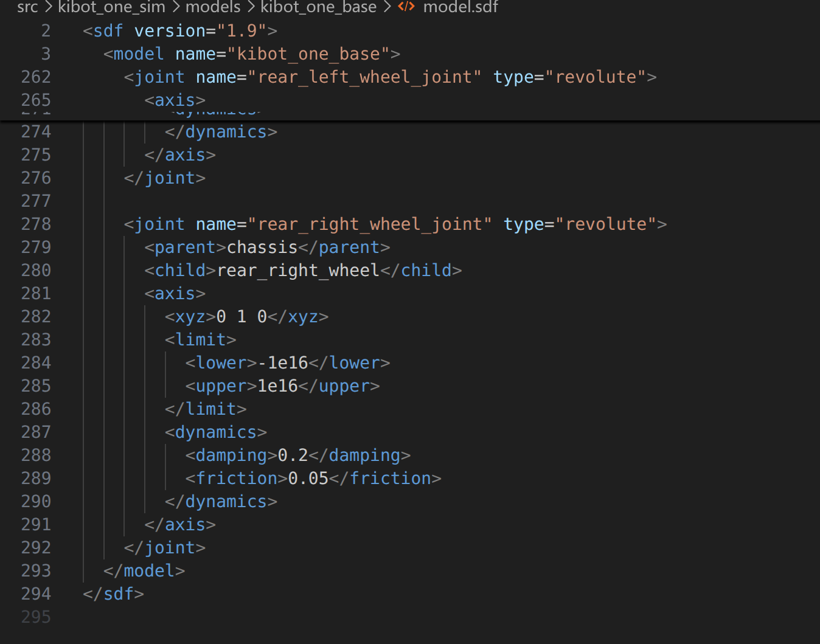
Task: Click line number 294 in gutter
Action: tap(36, 594)
